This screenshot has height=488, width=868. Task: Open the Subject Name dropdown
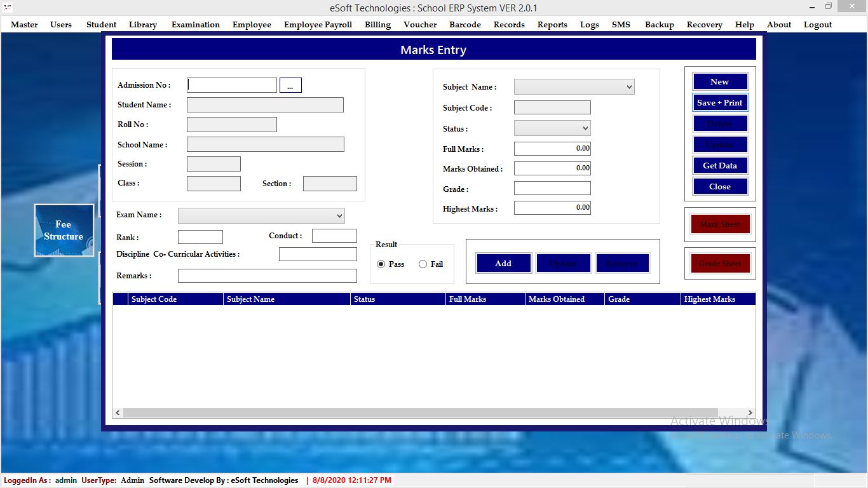point(574,87)
